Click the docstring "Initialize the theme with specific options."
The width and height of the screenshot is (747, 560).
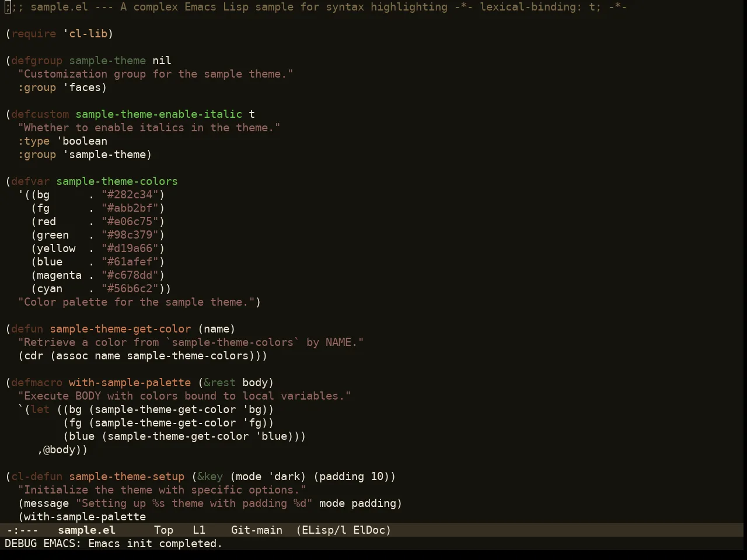coord(162,490)
